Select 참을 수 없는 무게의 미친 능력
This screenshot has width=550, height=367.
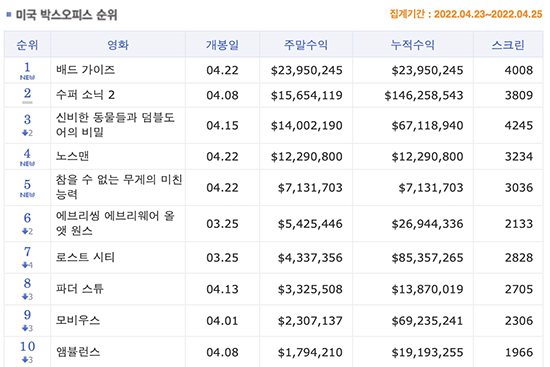pyautogui.click(x=119, y=187)
